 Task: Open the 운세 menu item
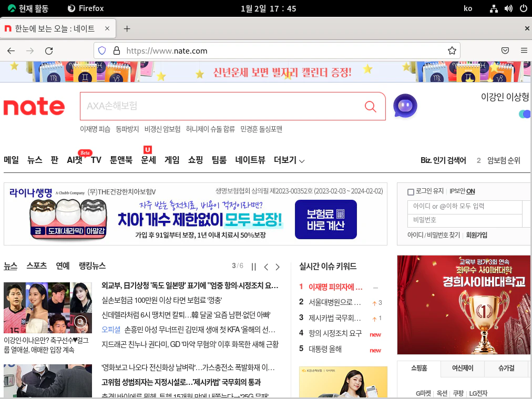[x=148, y=160]
